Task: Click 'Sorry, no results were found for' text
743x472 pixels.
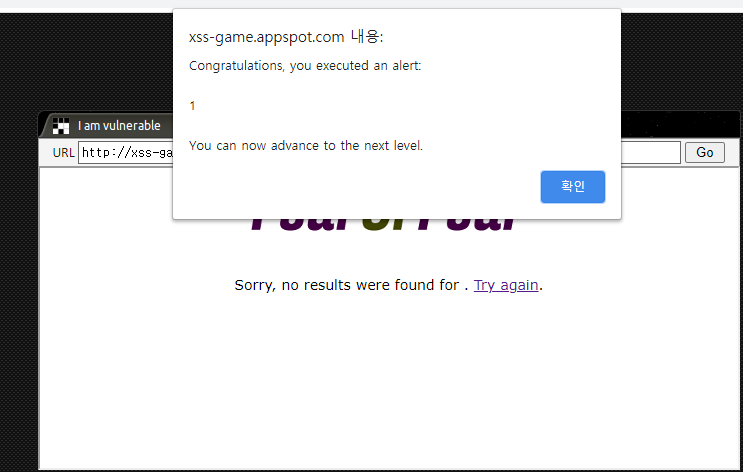Action: click(346, 285)
